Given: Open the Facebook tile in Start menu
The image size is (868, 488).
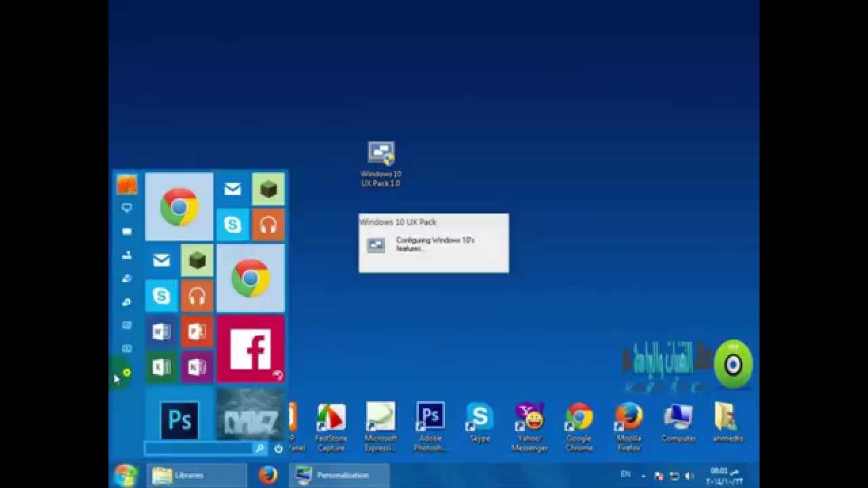Looking at the screenshot, I should click(250, 349).
